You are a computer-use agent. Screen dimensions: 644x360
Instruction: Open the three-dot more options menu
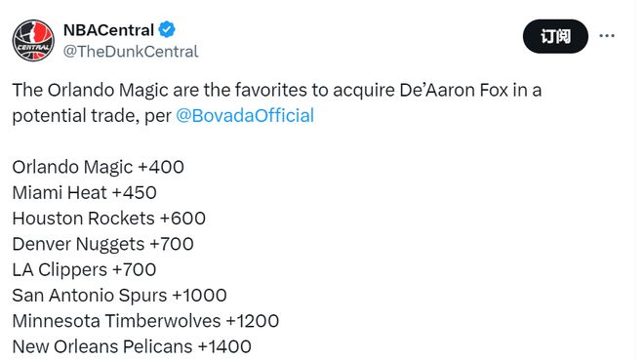point(607,36)
